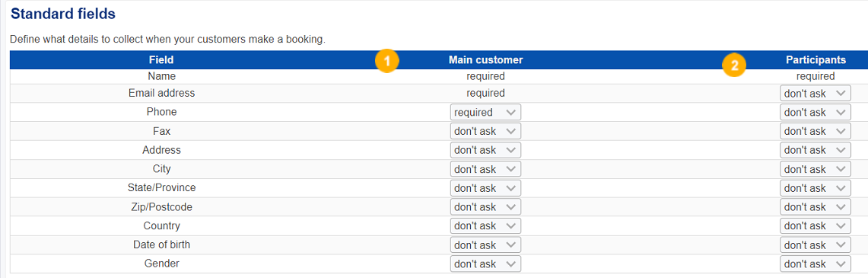This screenshot has height=278, width=868.
Task: Click the Participants column header
Action: [816, 60]
